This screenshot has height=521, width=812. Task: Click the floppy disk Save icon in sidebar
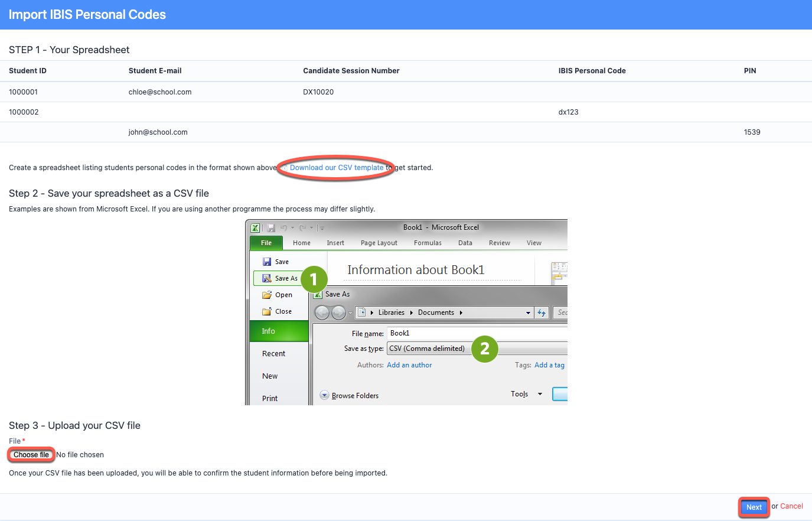pos(267,262)
